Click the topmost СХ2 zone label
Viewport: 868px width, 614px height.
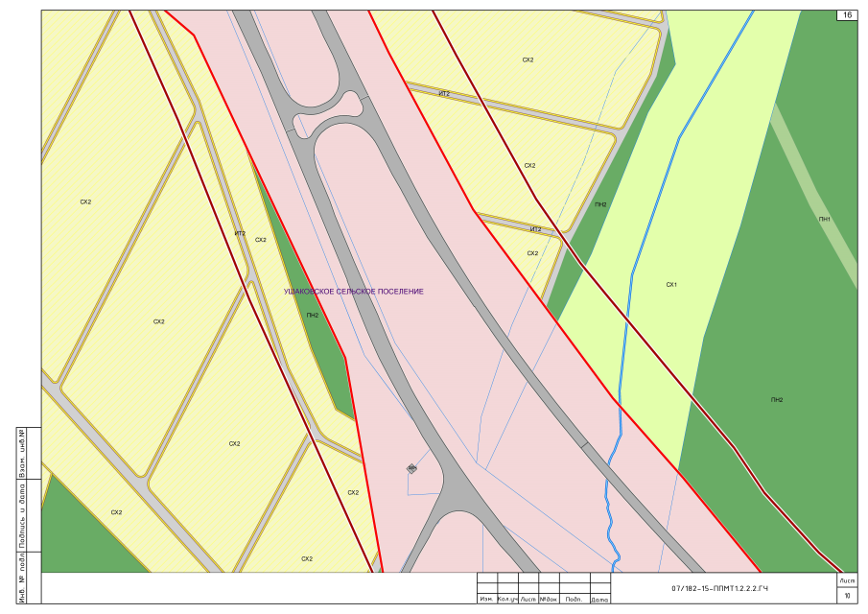pos(528,59)
